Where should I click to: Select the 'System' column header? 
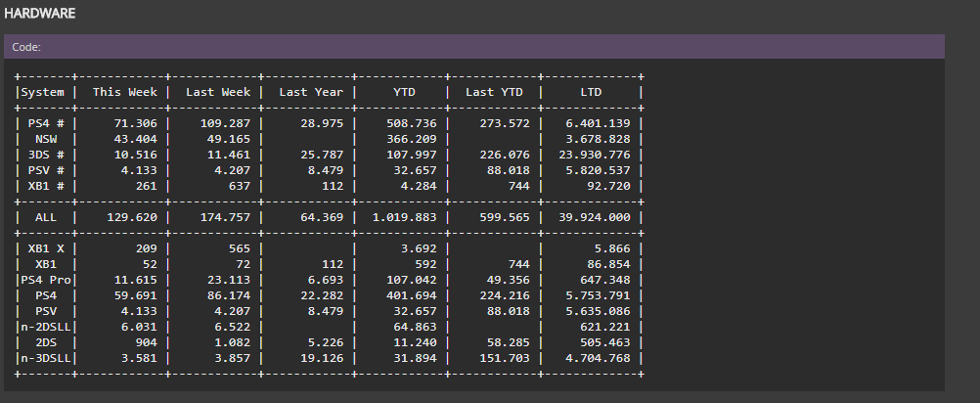click(x=42, y=92)
